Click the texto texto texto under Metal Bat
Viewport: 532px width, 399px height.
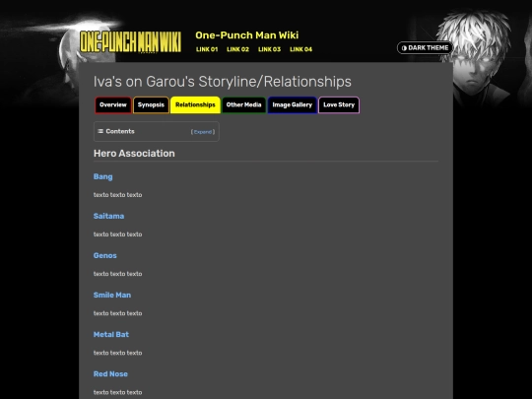(118, 353)
